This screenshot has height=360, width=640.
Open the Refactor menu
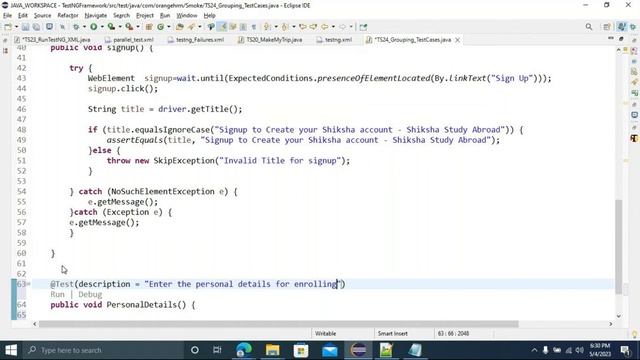(68, 16)
